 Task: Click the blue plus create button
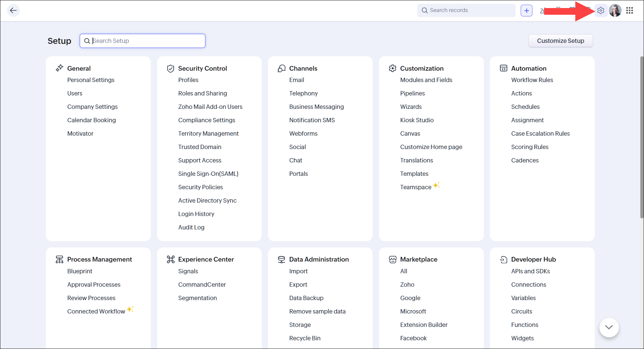click(x=526, y=10)
